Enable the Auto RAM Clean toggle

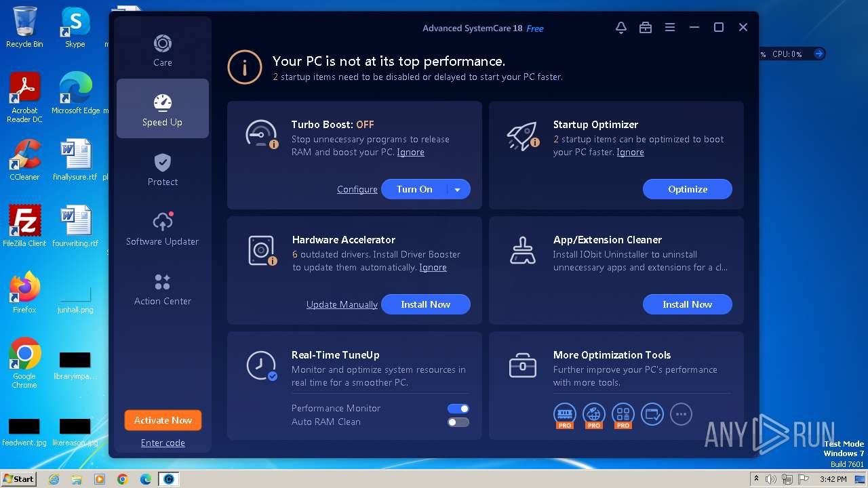tap(458, 422)
